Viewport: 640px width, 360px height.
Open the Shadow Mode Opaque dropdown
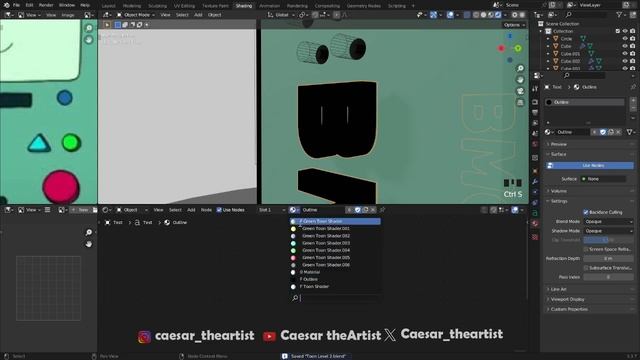pyautogui.click(x=609, y=231)
